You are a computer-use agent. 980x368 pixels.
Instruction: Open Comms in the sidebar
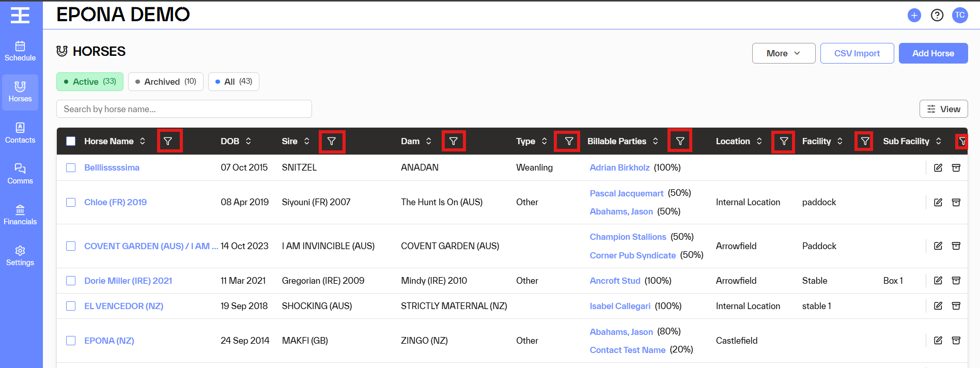click(20, 174)
